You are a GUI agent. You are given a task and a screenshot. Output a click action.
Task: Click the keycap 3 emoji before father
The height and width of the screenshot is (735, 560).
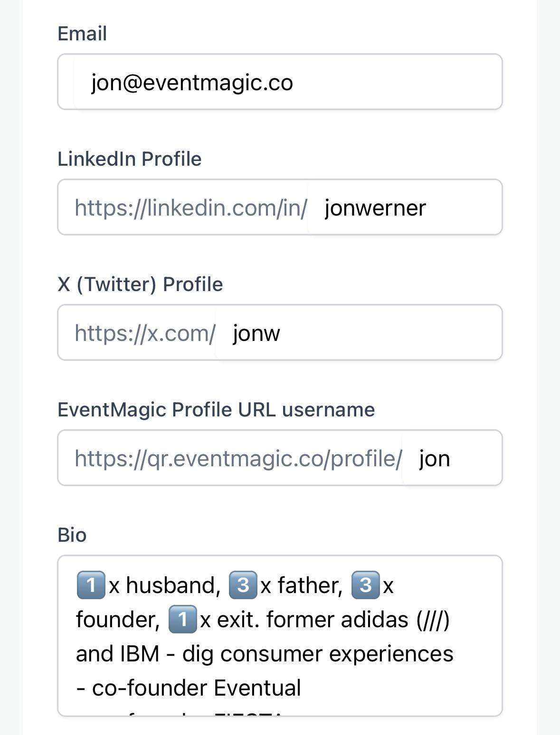pyautogui.click(x=243, y=585)
